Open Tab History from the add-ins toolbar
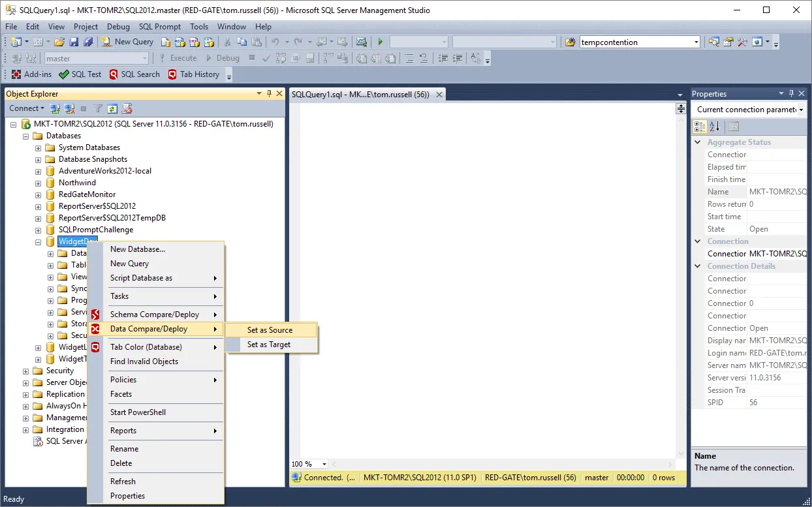 click(x=194, y=74)
